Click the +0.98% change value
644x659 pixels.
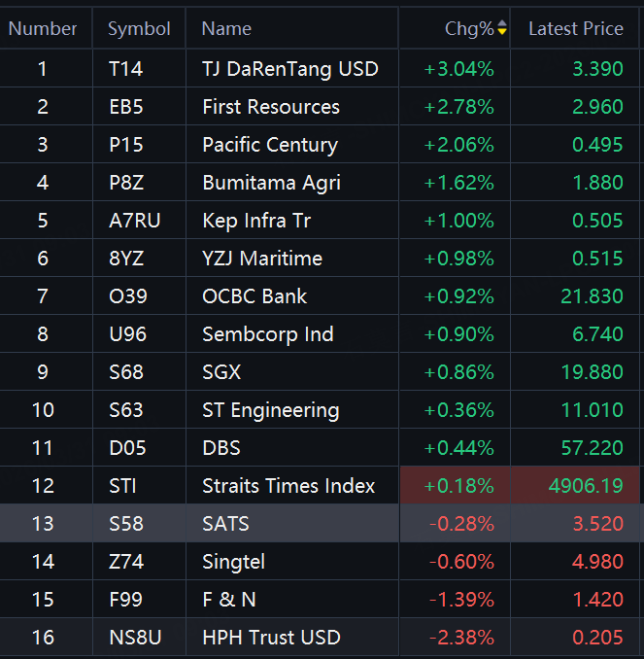tap(458, 258)
